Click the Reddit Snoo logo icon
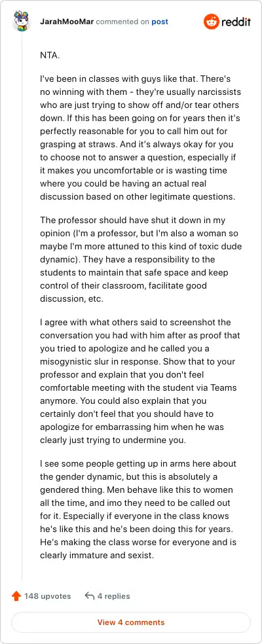Viewport: 262px width, 644px height. point(212,22)
